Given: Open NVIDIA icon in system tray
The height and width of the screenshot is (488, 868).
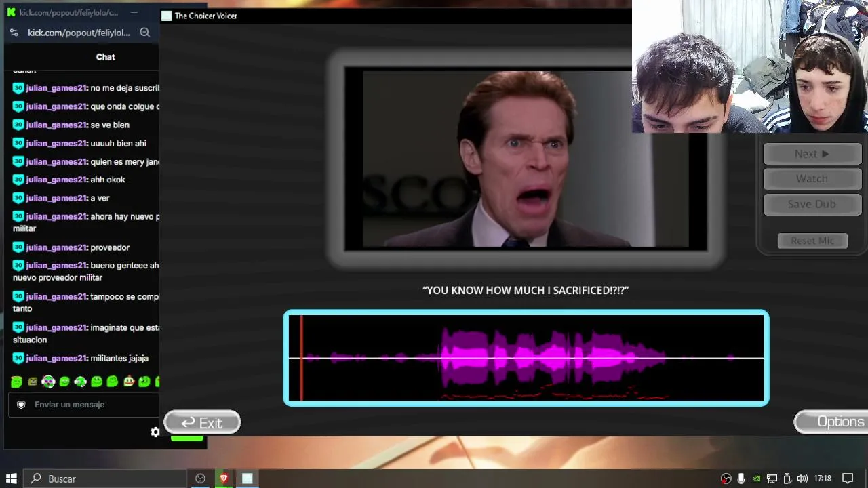Looking at the screenshot, I should click(757, 479).
